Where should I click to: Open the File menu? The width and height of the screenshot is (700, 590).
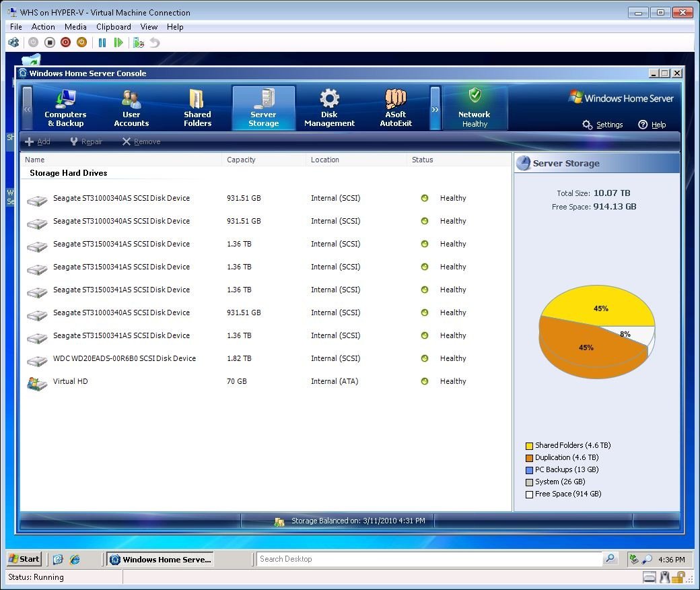[x=16, y=27]
